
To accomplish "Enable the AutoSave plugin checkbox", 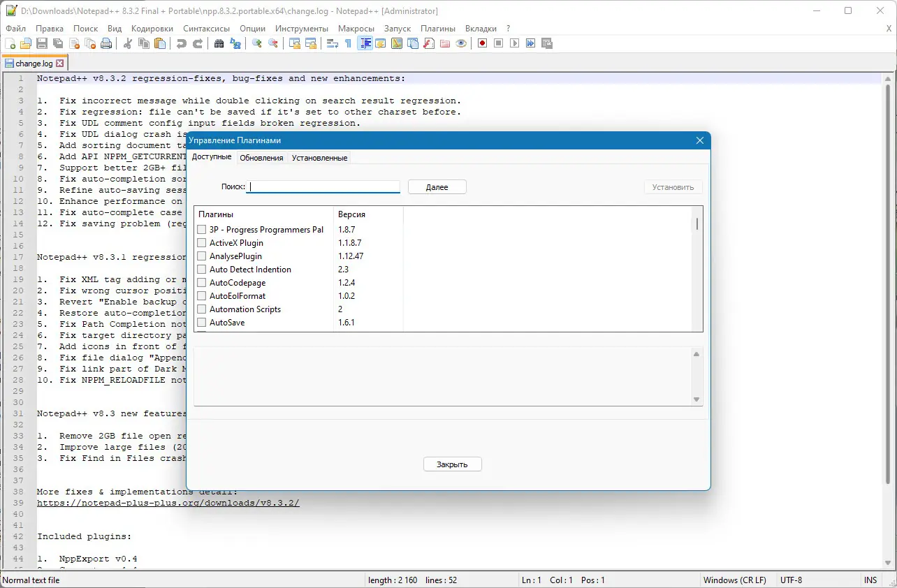I will click(x=202, y=323).
